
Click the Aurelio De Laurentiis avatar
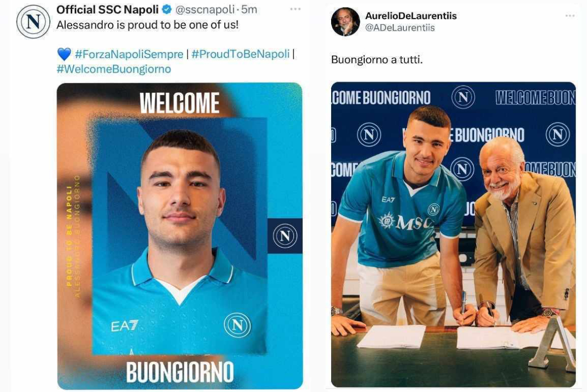point(345,22)
